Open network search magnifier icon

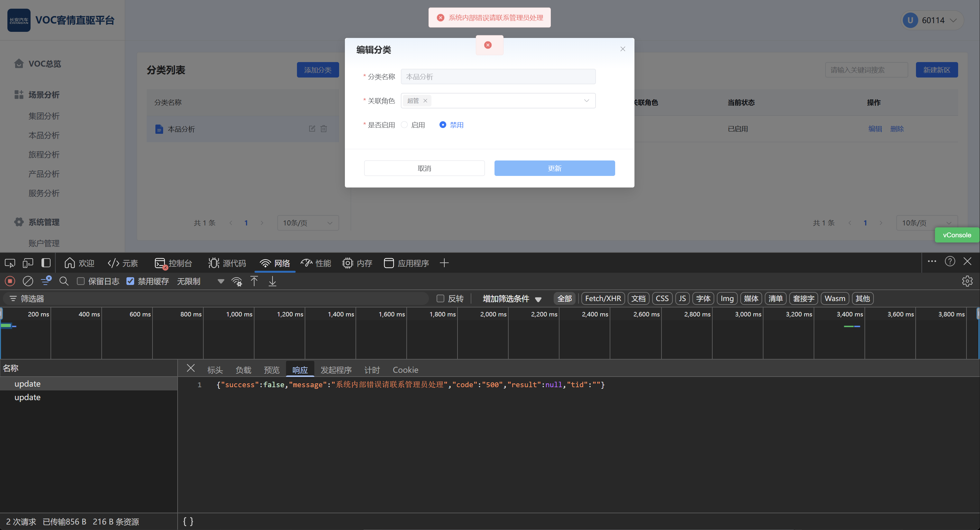coord(64,281)
